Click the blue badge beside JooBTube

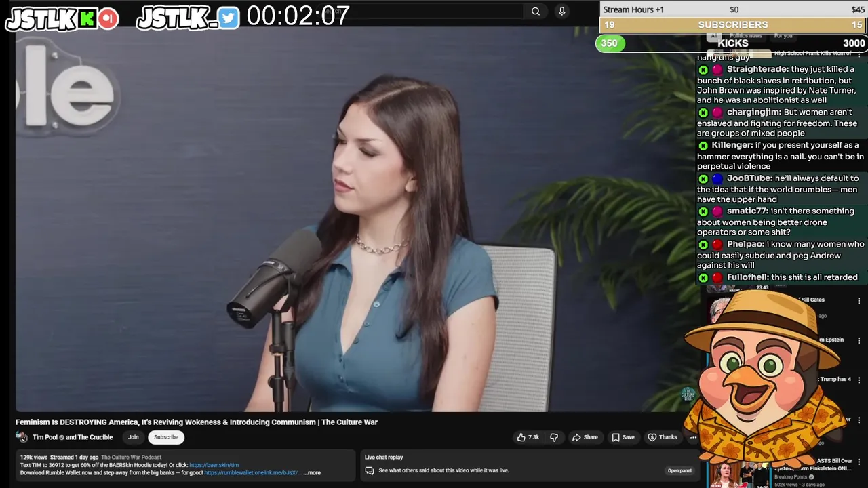717,178
